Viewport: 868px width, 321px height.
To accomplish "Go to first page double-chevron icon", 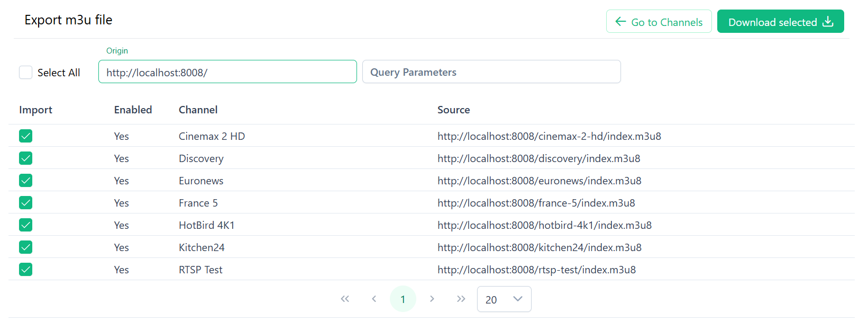I will 345,299.
